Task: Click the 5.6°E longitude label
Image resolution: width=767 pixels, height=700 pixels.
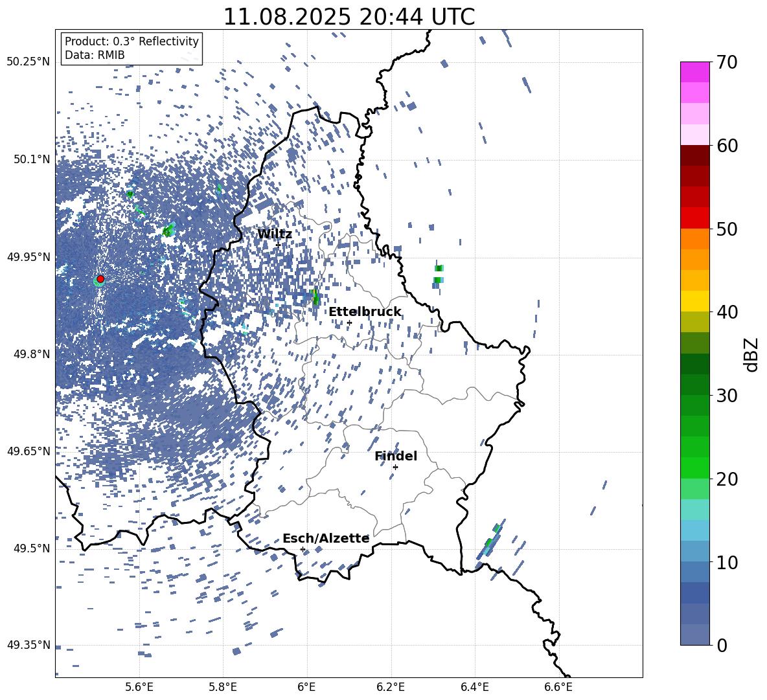Action: click(139, 687)
